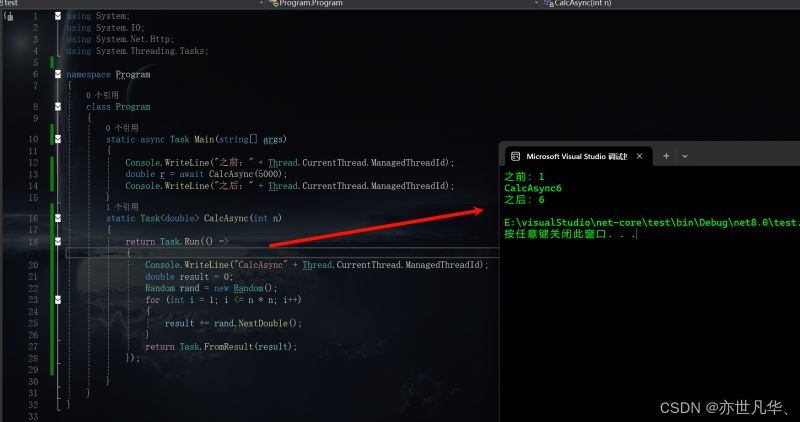Screen dimensions: 800x422
Task: Click the line 'double result = 0;'
Action: (x=189, y=277)
